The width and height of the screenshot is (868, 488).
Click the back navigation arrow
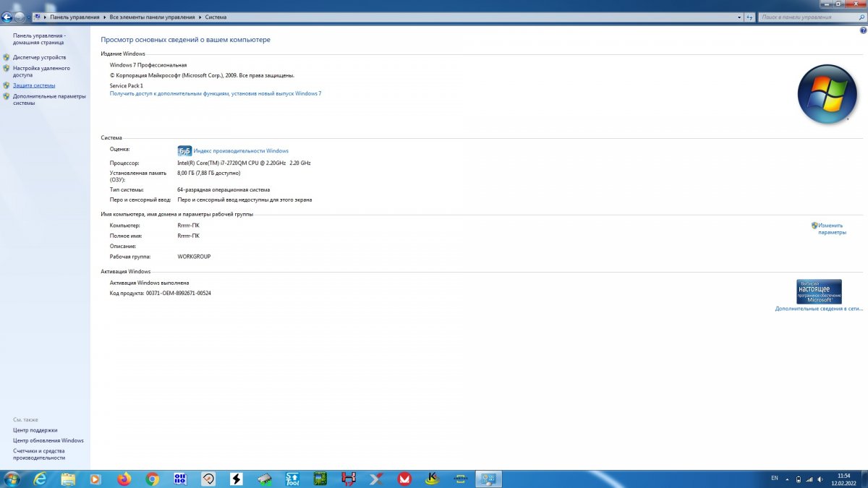click(x=7, y=17)
